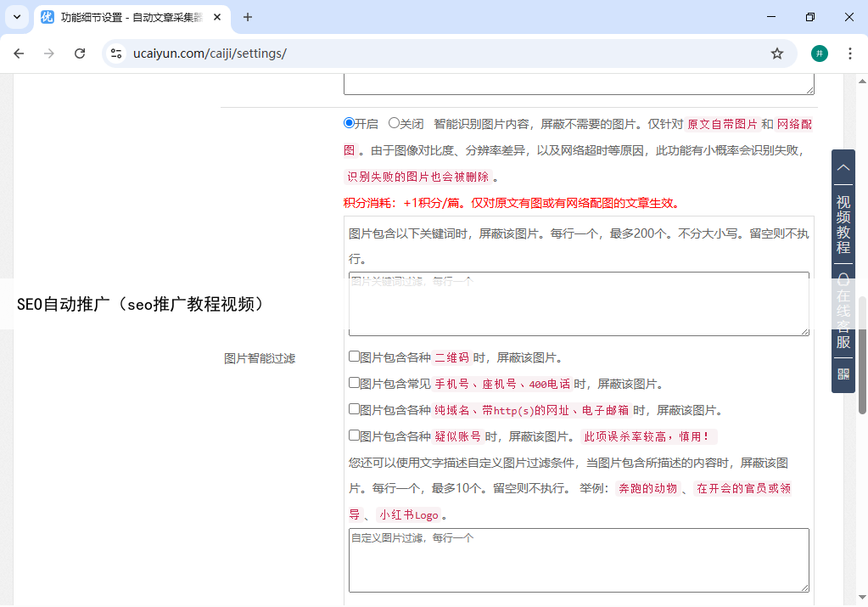Enable filtering images containing 二维码

click(354, 357)
